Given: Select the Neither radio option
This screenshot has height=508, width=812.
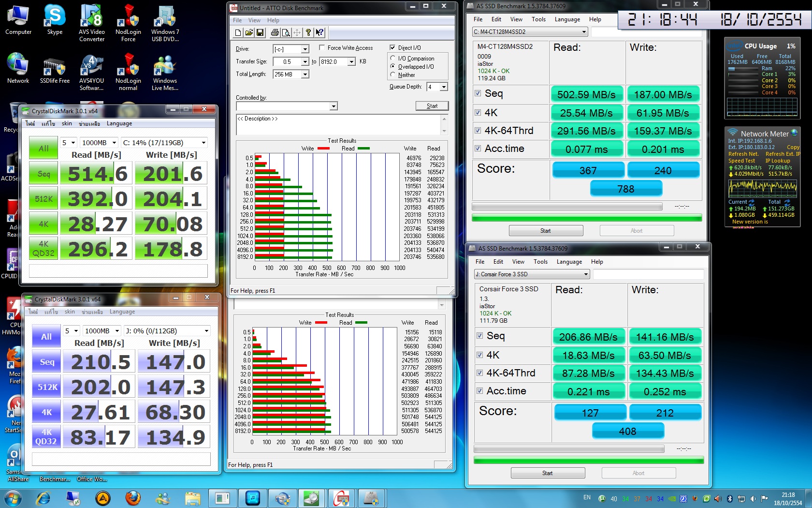Looking at the screenshot, I should point(393,75).
